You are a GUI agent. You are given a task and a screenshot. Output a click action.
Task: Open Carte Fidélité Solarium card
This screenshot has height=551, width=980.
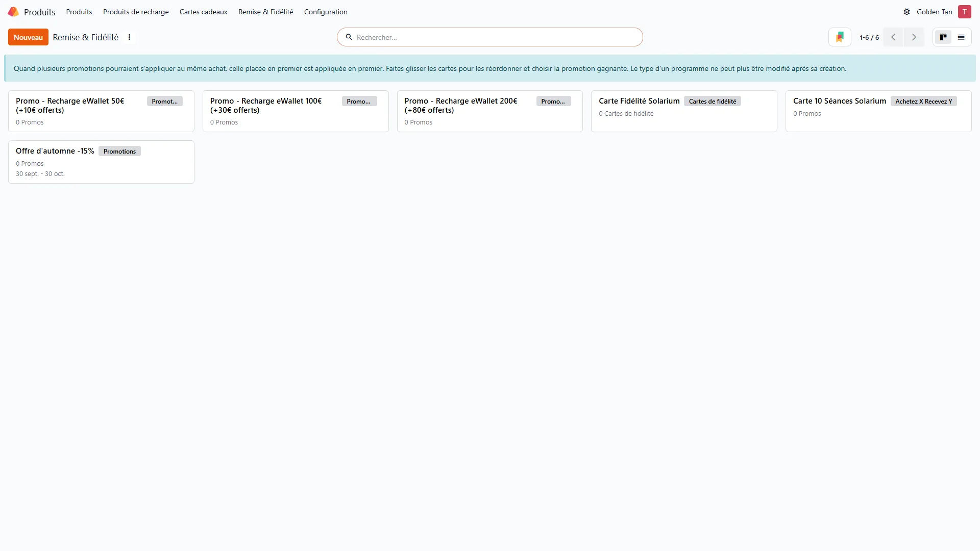pyautogui.click(x=684, y=111)
